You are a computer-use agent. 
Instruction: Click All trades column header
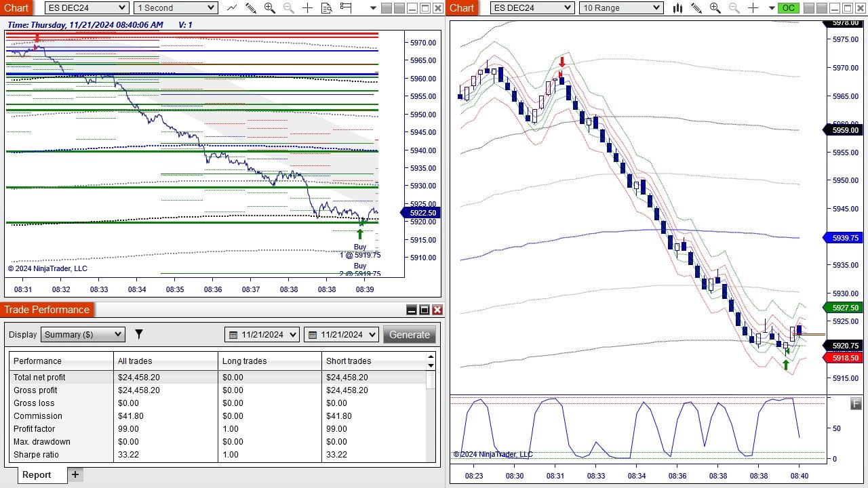166,361
